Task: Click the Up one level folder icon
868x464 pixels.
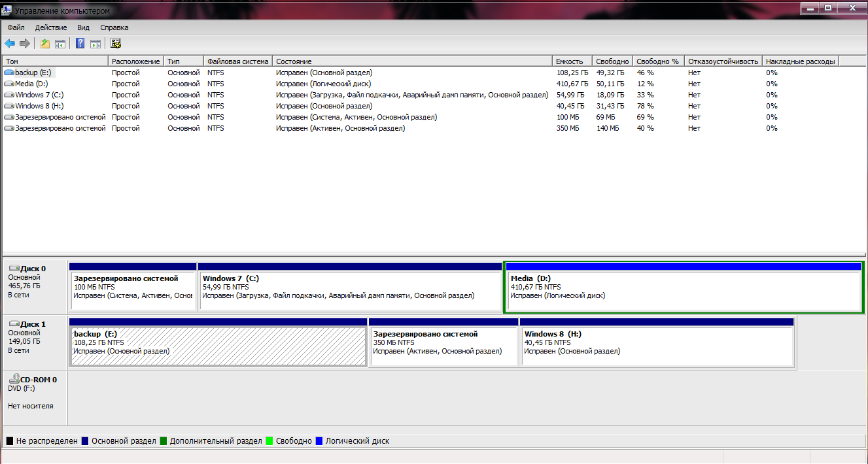Action: tap(45, 44)
